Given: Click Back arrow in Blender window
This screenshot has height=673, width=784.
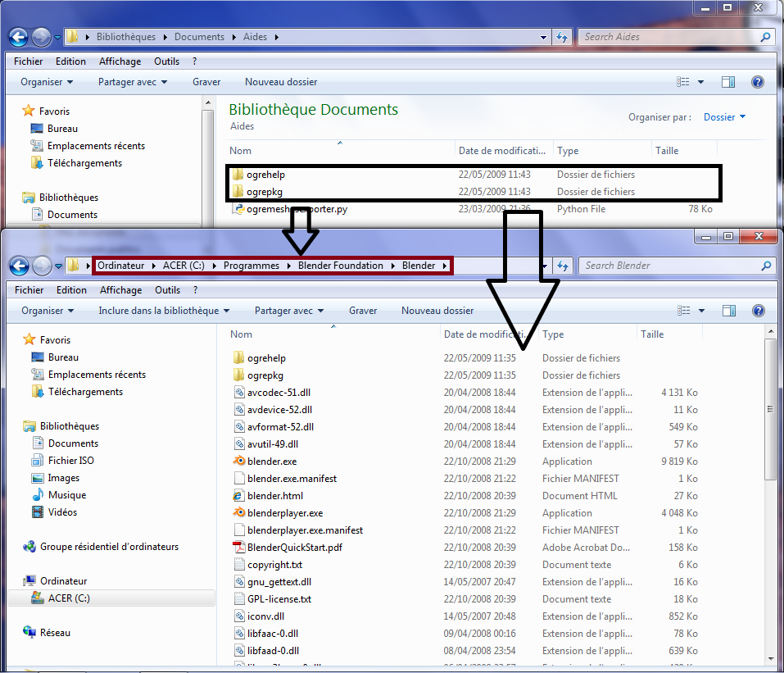Looking at the screenshot, I should [20, 266].
